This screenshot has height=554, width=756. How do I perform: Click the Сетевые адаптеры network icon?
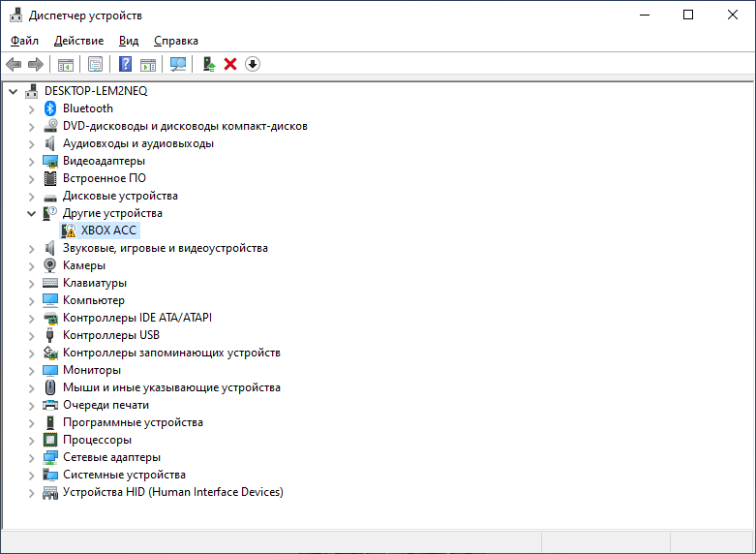pos(50,457)
